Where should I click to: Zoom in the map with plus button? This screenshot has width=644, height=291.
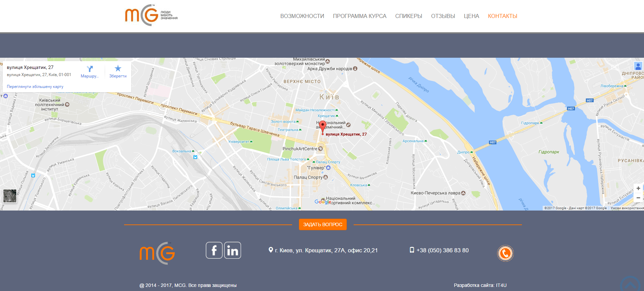coord(638,188)
